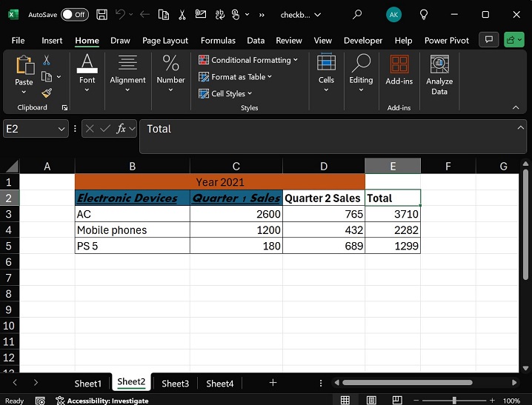Click the Cut scissors icon in Clipboard
532x405 pixels.
coord(47,60)
